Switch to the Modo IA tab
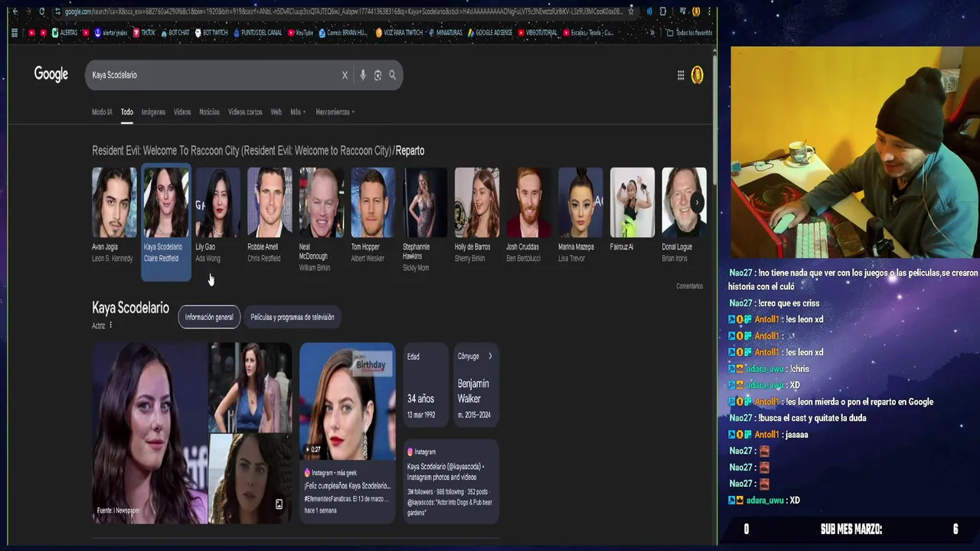The width and height of the screenshot is (980, 551). pos(102,112)
